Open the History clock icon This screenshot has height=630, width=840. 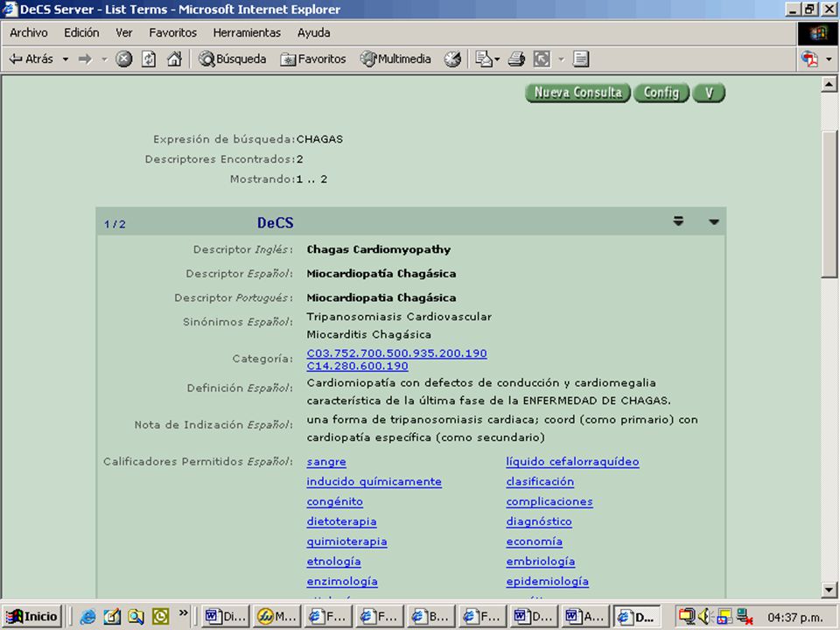click(452, 59)
